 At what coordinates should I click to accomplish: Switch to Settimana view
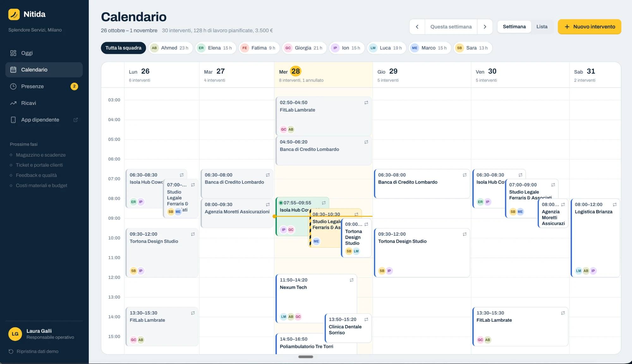pos(514,27)
